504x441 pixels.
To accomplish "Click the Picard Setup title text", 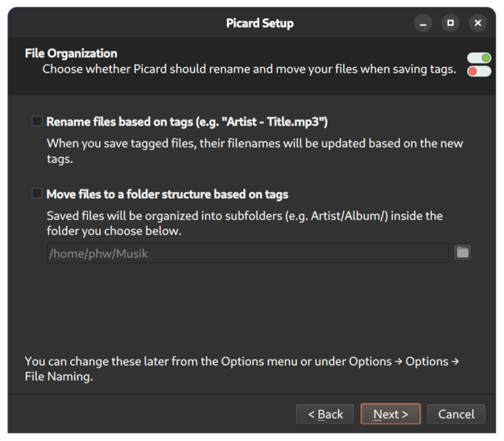I will tap(260, 23).
